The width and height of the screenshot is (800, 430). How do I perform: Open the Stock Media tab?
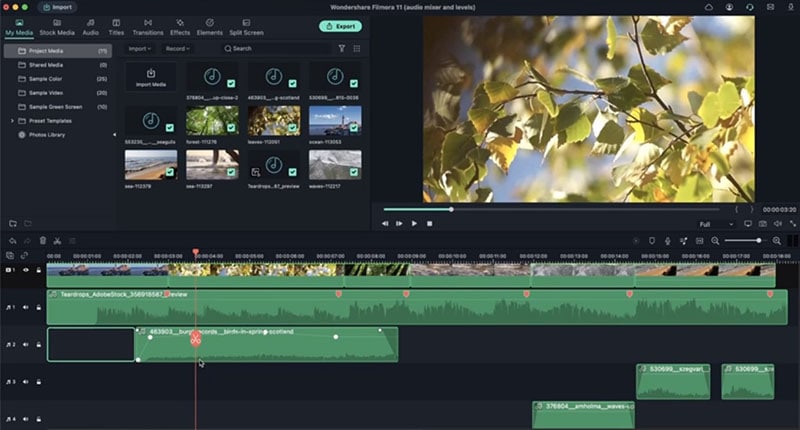coord(57,28)
